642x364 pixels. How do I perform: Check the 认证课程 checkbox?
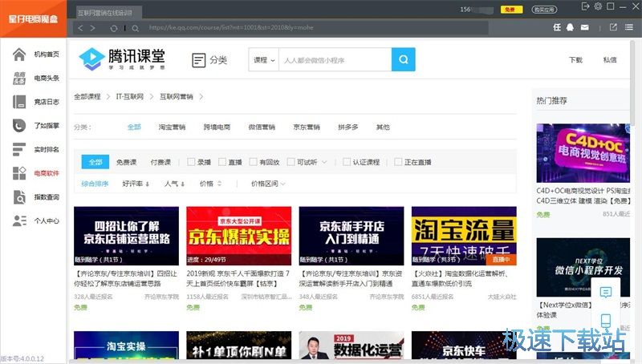click(x=347, y=162)
